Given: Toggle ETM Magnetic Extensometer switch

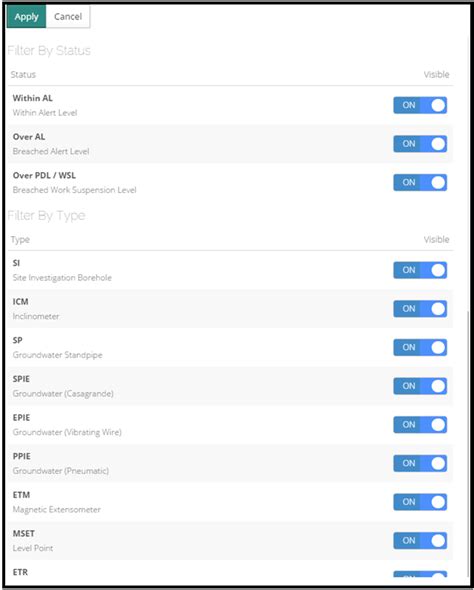Looking at the screenshot, I should [420, 502].
